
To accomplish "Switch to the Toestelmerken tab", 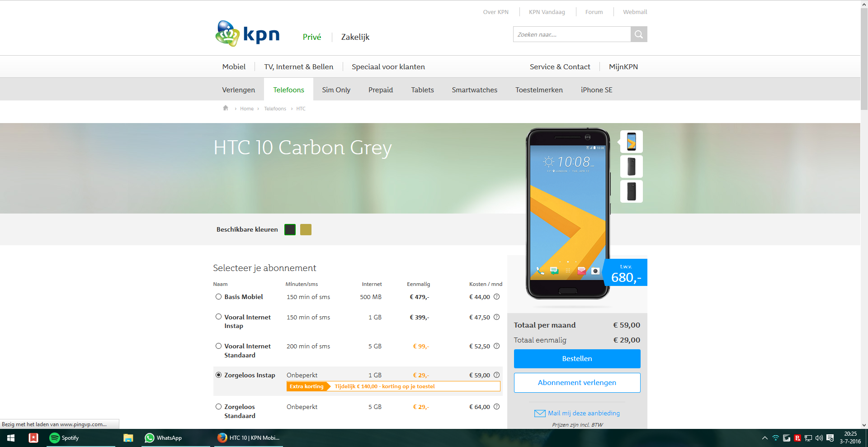I will [539, 90].
